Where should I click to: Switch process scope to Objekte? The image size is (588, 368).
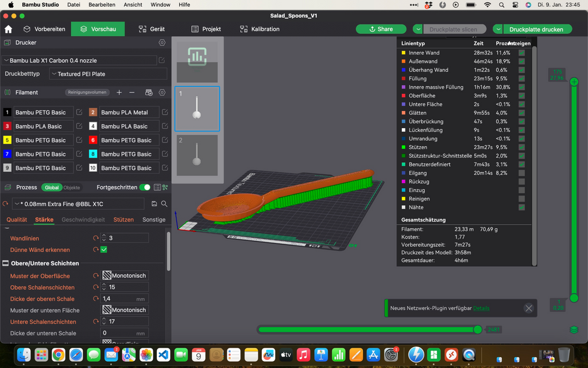[72, 187]
